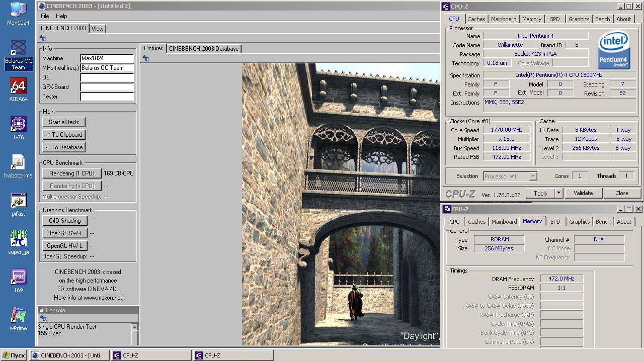644x362 pixels.
Task: Switch to the CINEBENCH 2003 tab
Action: point(63,28)
